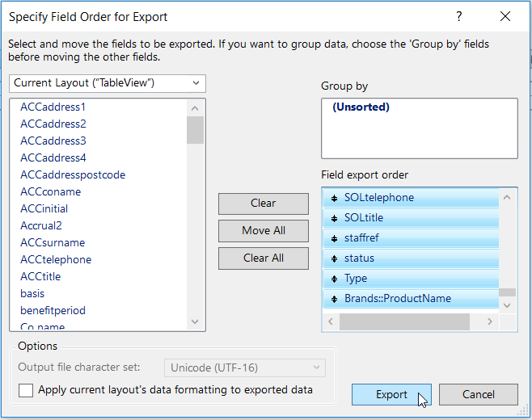Click the reorder handle beside Brands::ProductName

[x=333, y=299]
